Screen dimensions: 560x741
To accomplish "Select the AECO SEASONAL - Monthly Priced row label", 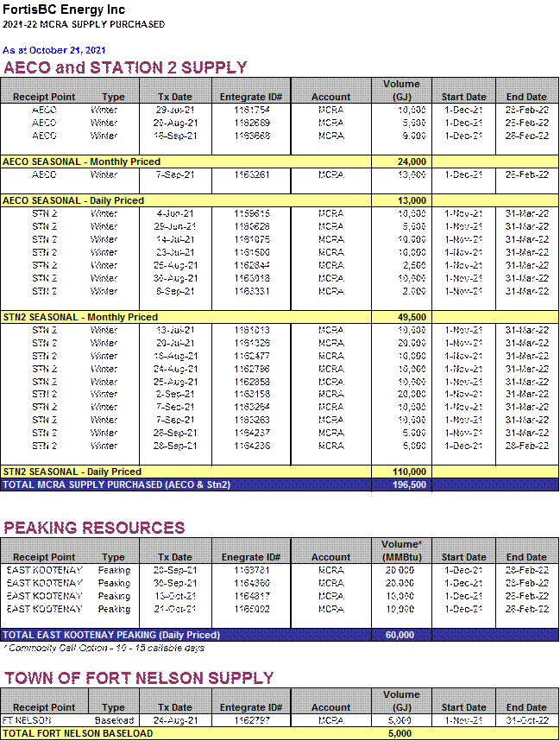I will click(81, 161).
